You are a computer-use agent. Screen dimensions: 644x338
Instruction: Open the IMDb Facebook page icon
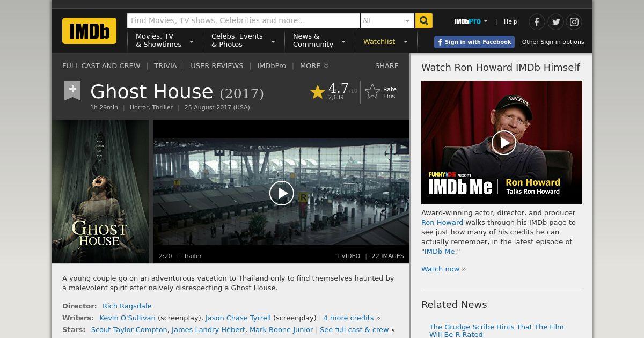(x=537, y=22)
